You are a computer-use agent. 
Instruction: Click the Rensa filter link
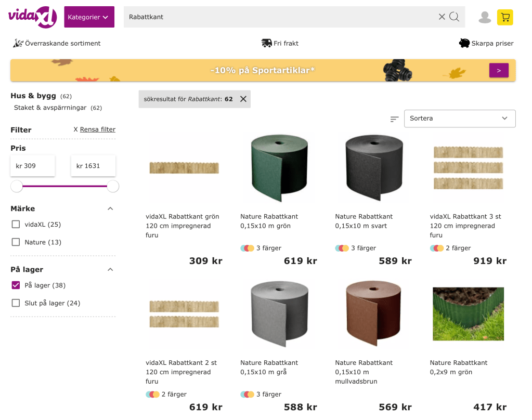pos(98,129)
